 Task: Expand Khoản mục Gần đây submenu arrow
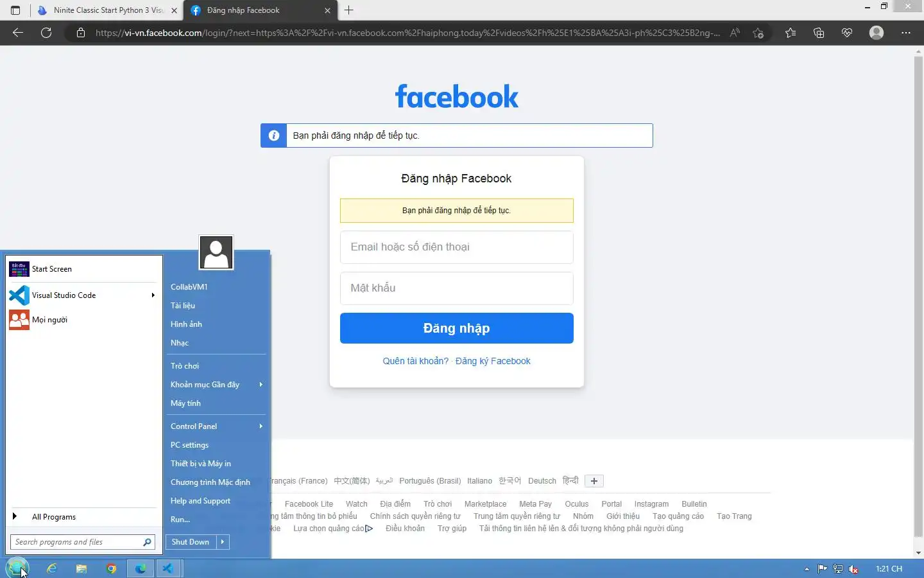pyautogui.click(x=261, y=385)
